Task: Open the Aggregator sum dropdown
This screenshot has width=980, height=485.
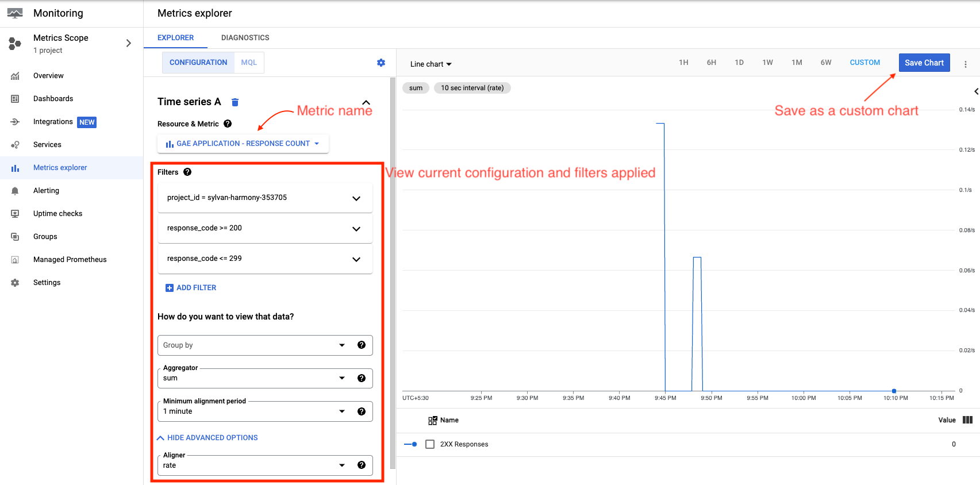Action: point(342,378)
